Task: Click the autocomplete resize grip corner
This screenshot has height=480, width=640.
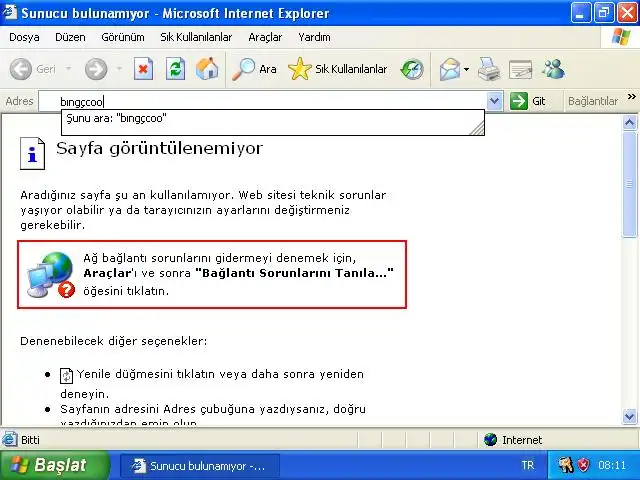Action: click(x=477, y=128)
